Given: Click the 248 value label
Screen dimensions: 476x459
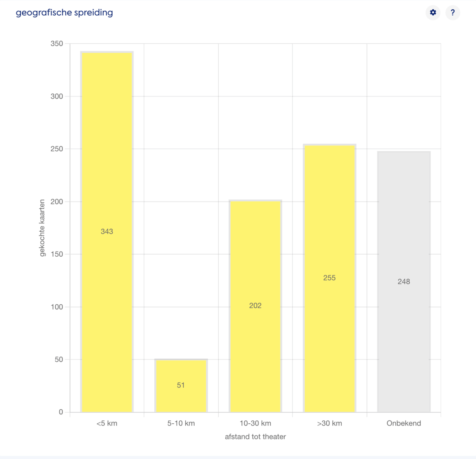Looking at the screenshot, I should 404,282.
